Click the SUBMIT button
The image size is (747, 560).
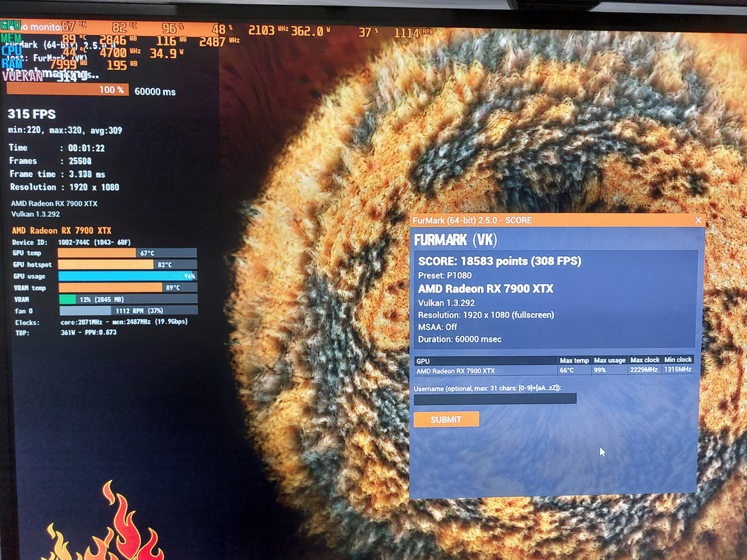(446, 419)
